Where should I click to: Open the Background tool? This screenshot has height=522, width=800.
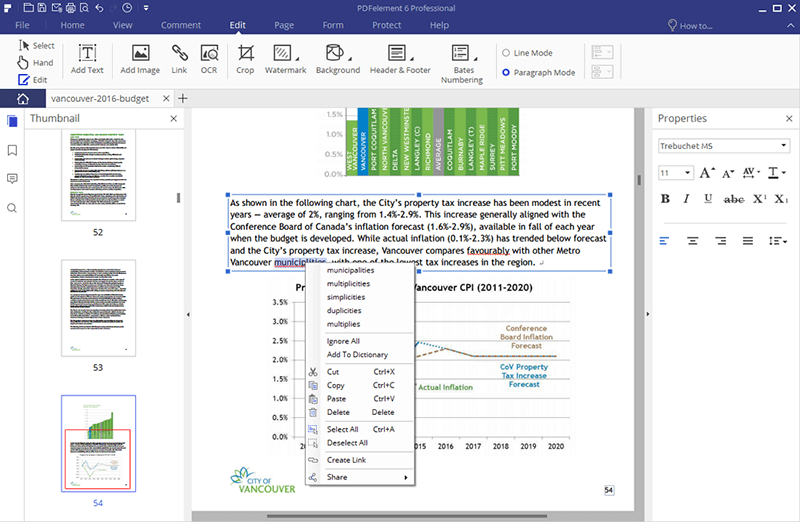[338, 60]
